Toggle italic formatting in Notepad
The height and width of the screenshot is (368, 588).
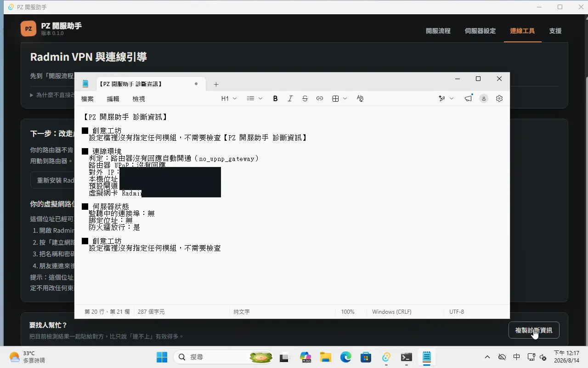click(x=290, y=98)
